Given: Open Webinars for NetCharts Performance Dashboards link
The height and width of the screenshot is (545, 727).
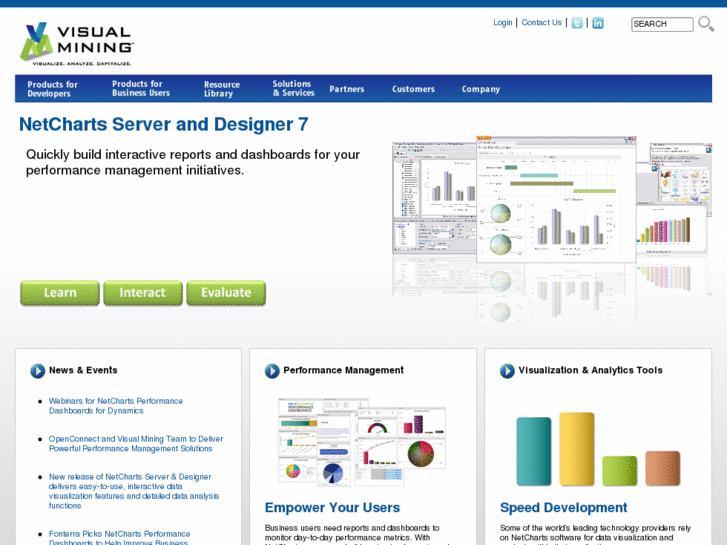Looking at the screenshot, I should point(116,406).
